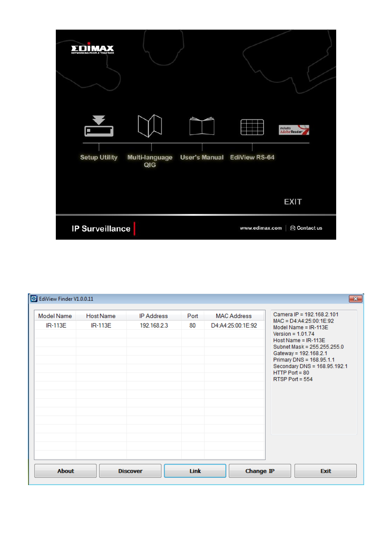Click the IP Surveillance heading text
The height and width of the screenshot is (554, 392).
coord(101,229)
